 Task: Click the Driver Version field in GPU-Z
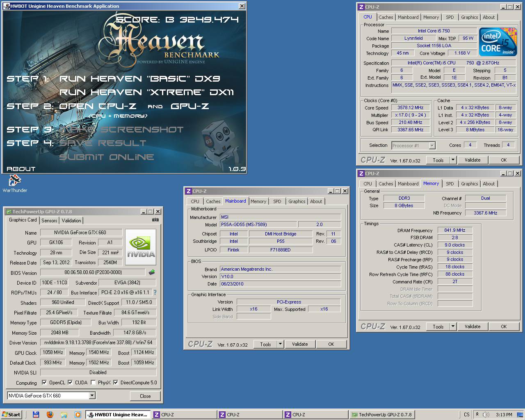pyautogui.click(x=98, y=342)
